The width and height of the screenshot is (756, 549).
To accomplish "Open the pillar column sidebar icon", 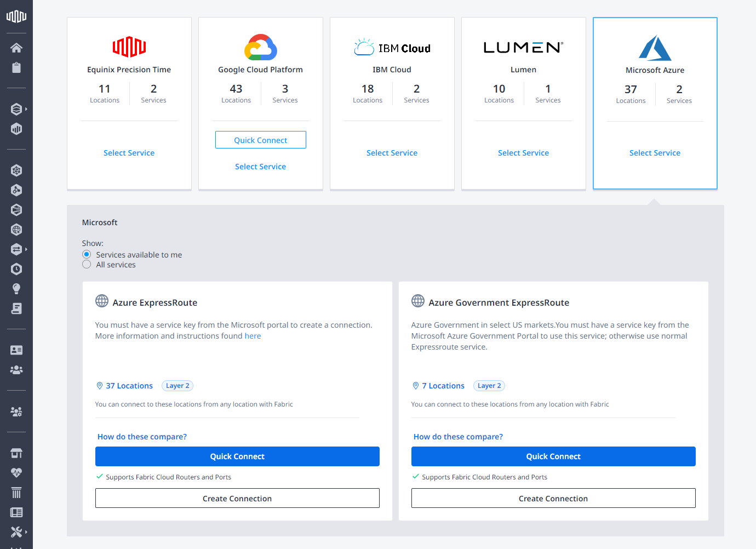I will click(16, 493).
